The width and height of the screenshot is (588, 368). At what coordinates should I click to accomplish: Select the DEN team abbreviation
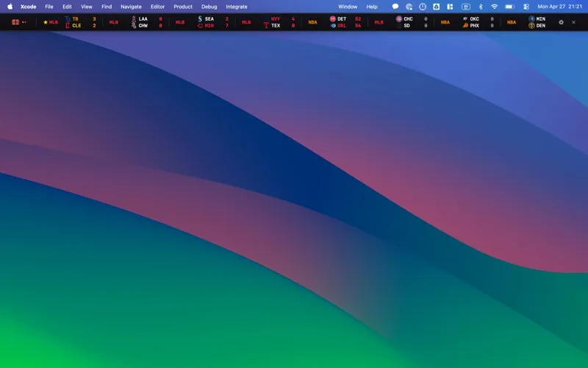541,26
